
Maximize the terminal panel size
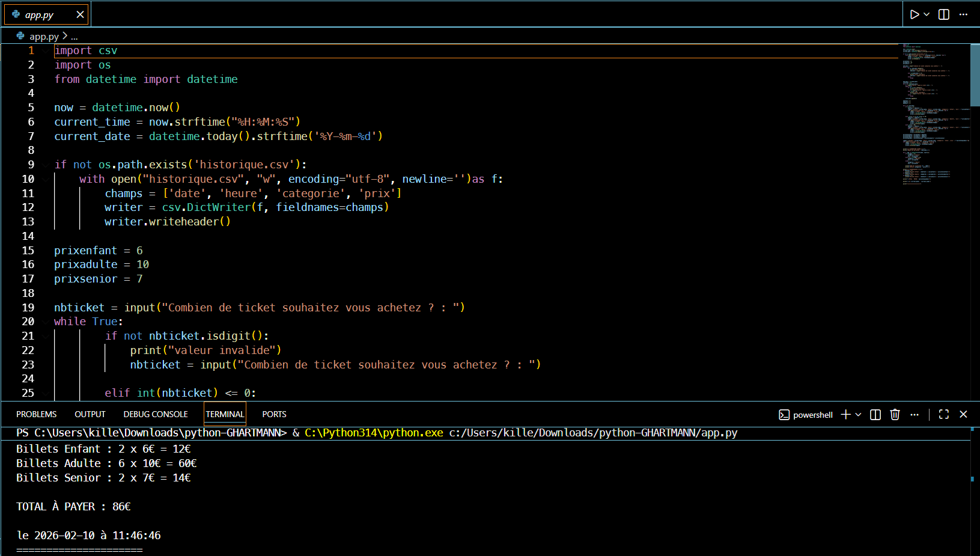click(944, 415)
